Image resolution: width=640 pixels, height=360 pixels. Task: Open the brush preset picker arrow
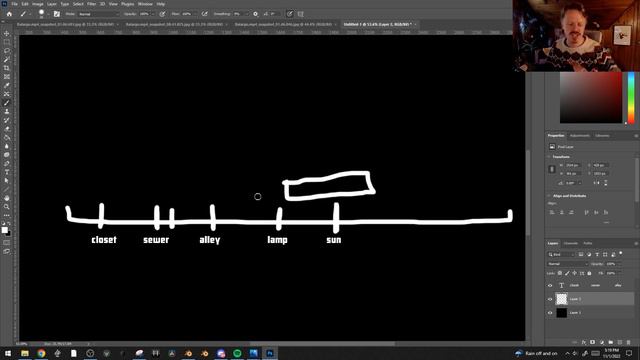(48, 14)
